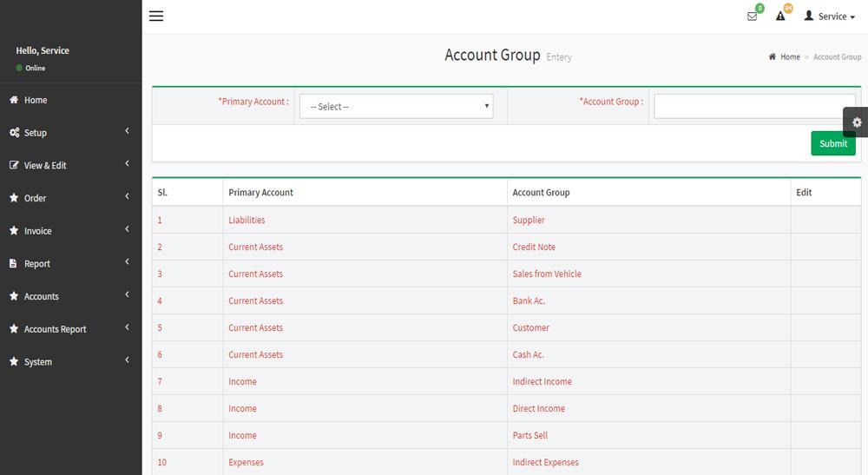868x475 pixels.
Task: Open the settings gear side tab
Action: tap(856, 122)
